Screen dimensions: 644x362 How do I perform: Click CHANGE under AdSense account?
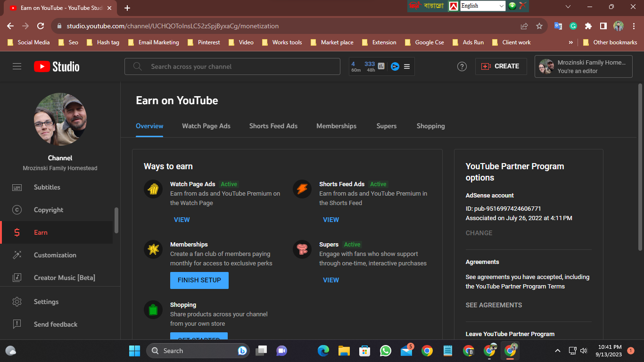(479, 233)
